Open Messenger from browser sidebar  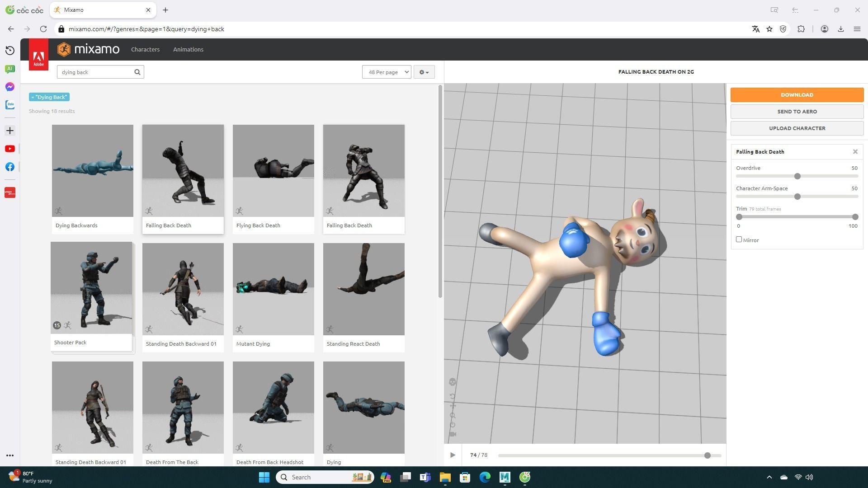coord(10,87)
